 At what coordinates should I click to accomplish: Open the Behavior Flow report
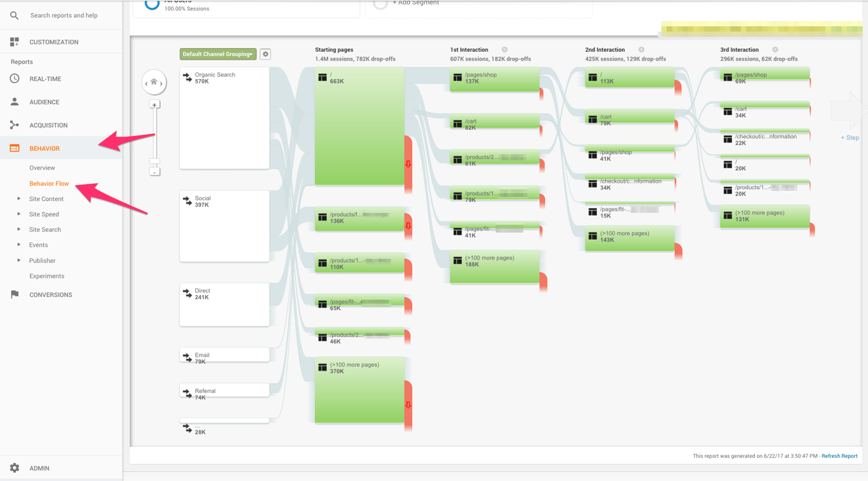49,183
